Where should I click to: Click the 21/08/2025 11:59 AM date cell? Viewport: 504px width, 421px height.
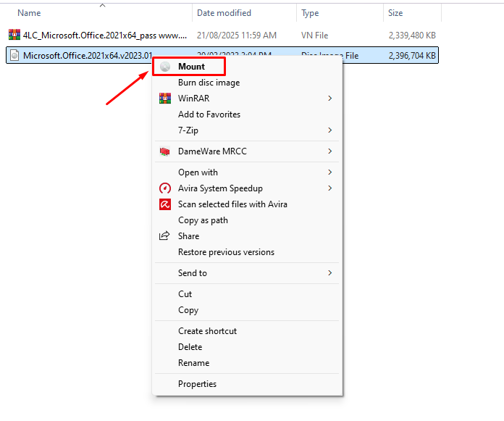click(237, 36)
